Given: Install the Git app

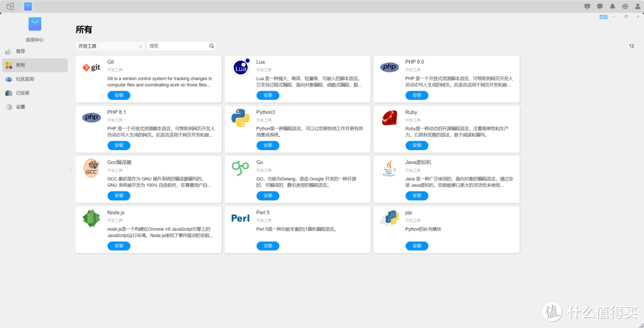Looking at the screenshot, I should [x=119, y=95].
